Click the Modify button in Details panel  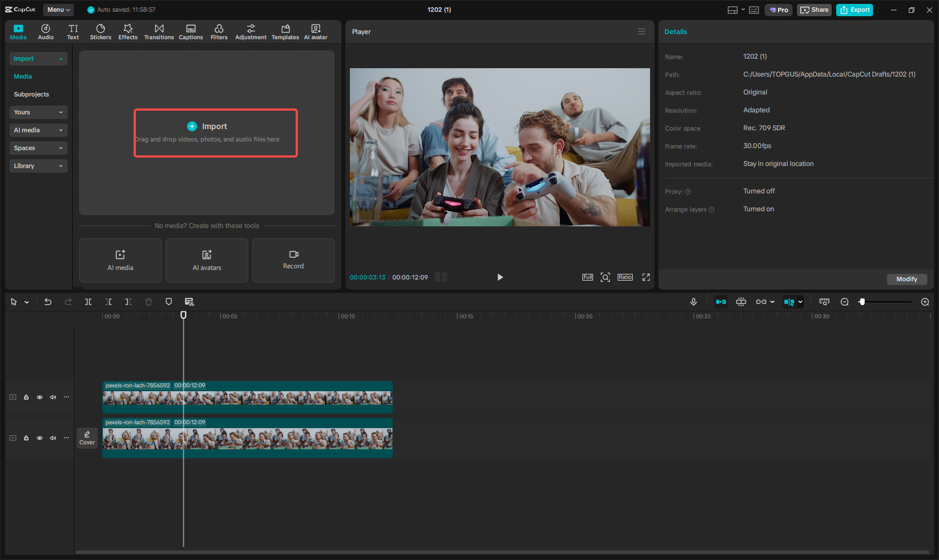907,279
